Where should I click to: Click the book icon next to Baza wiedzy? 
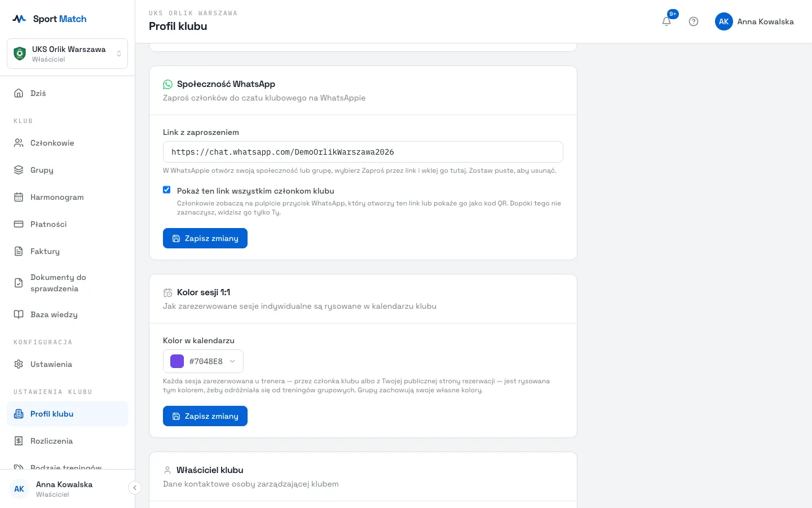(19, 314)
